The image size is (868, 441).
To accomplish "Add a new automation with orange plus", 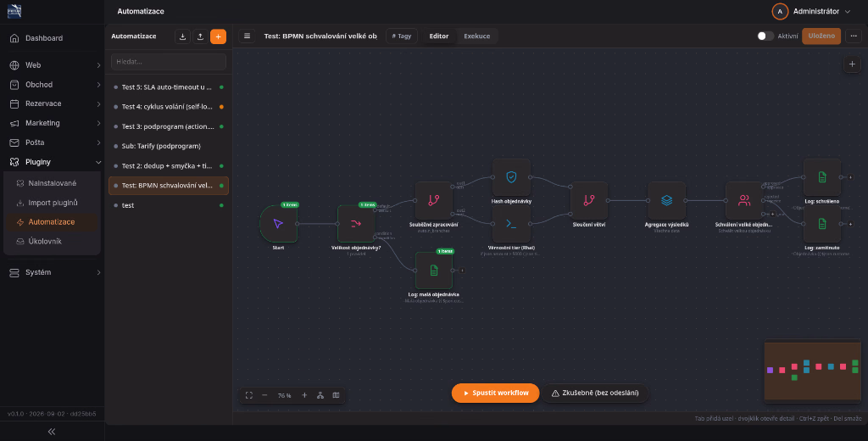I will point(218,36).
